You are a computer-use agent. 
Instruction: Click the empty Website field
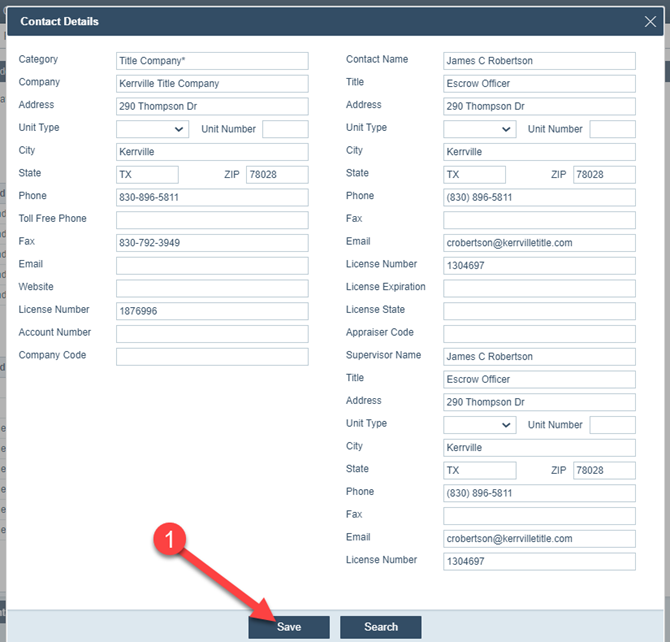click(212, 288)
